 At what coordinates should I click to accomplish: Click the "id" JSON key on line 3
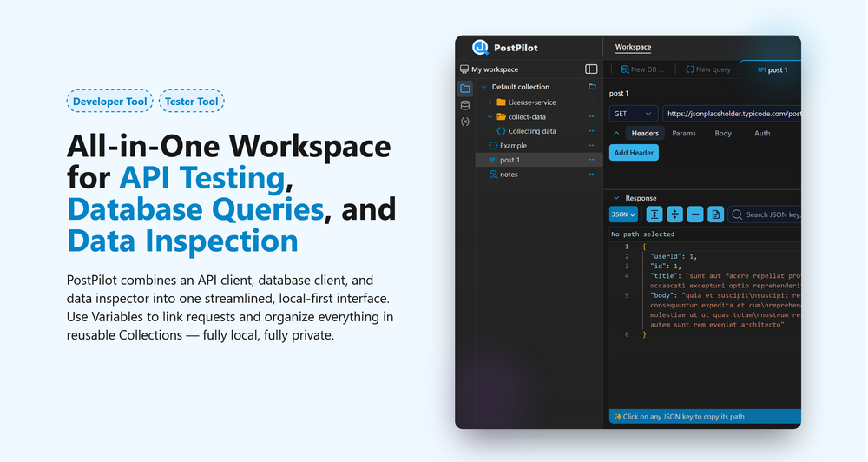pos(658,266)
